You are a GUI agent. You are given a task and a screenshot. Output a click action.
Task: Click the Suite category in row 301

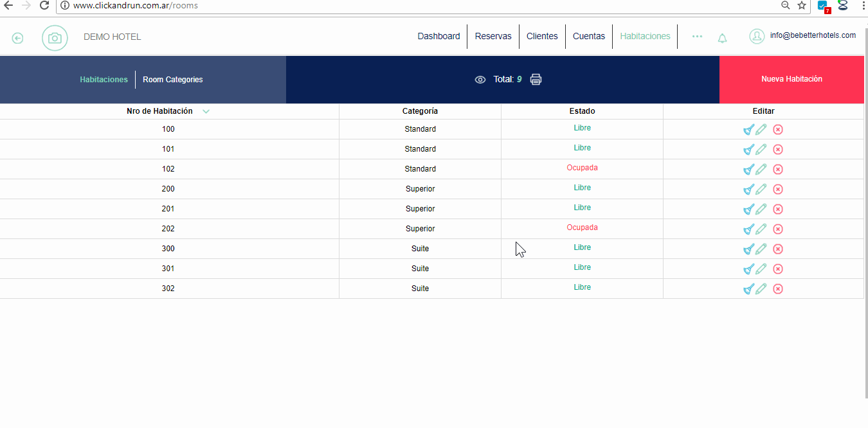coord(420,269)
